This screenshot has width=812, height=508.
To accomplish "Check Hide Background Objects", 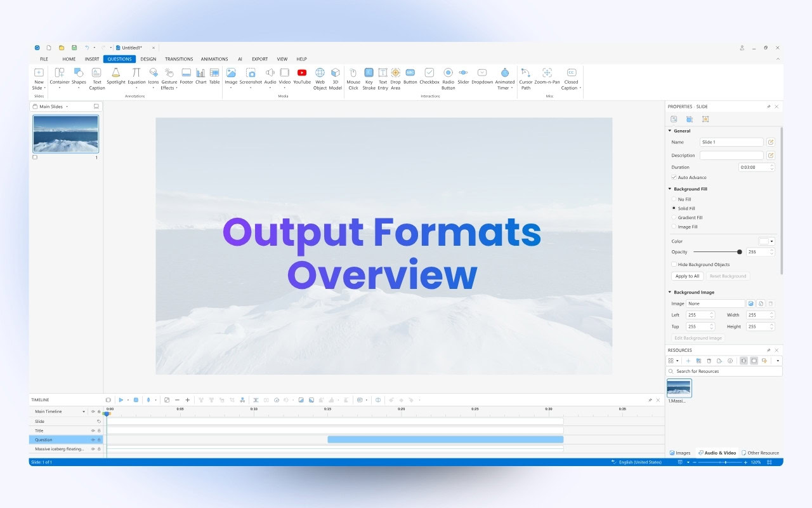I will [x=674, y=265].
